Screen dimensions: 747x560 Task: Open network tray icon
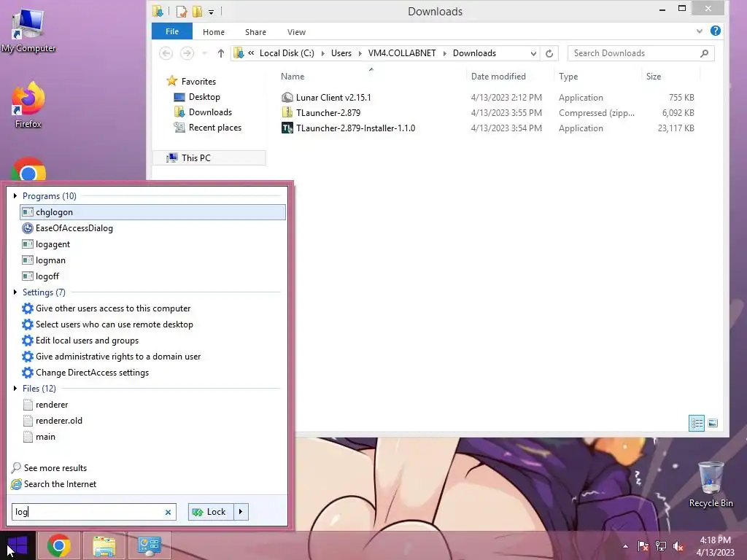click(x=661, y=546)
